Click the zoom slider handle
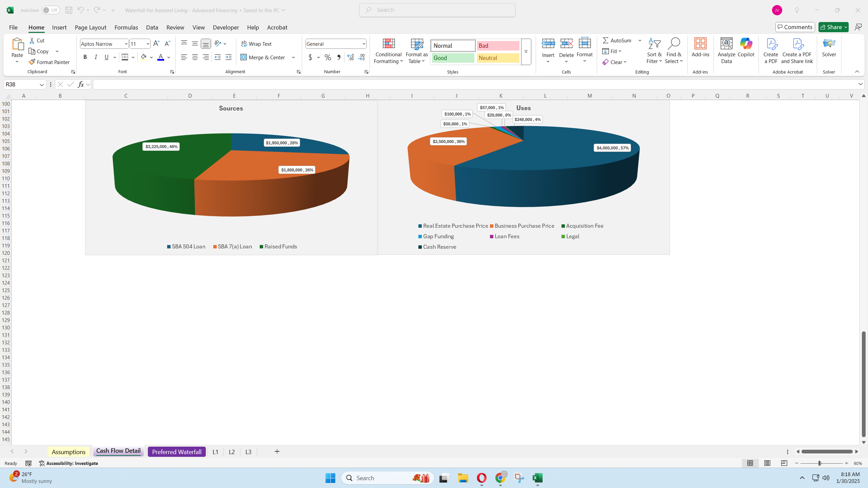The height and width of the screenshot is (488, 868). [x=820, y=463]
